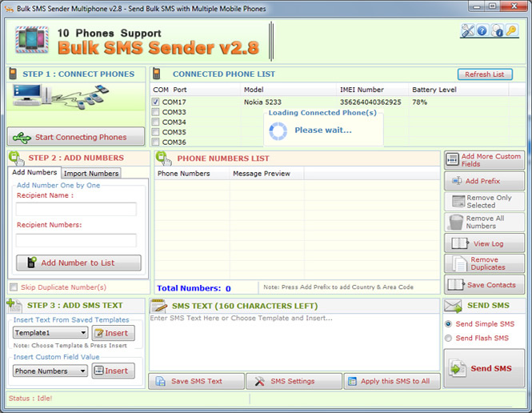Screen dimensions: 532x413
Task: Click the Step 2 hand pointer icon
Action: click(x=16, y=158)
